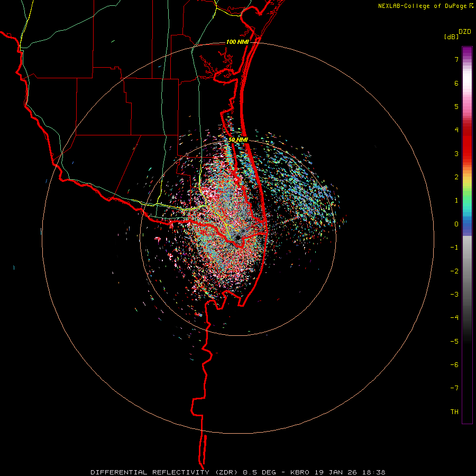
Task: Click the colorbar value label -5
Action: (454, 342)
